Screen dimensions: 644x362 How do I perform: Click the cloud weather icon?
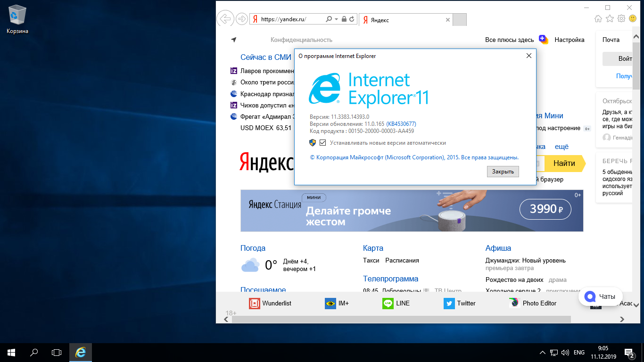[x=250, y=265]
